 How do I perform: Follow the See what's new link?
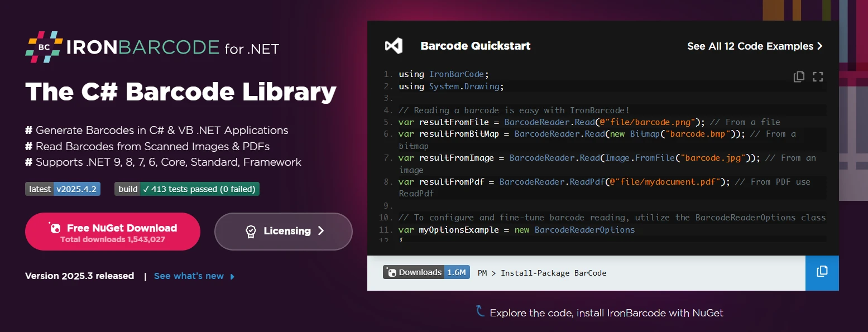click(x=189, y=276)
